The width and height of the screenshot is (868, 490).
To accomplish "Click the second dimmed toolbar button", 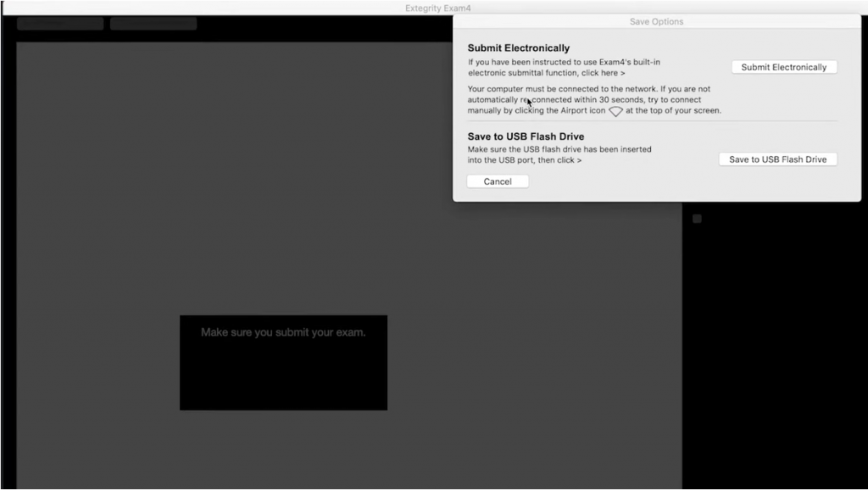I will (153, 24).
